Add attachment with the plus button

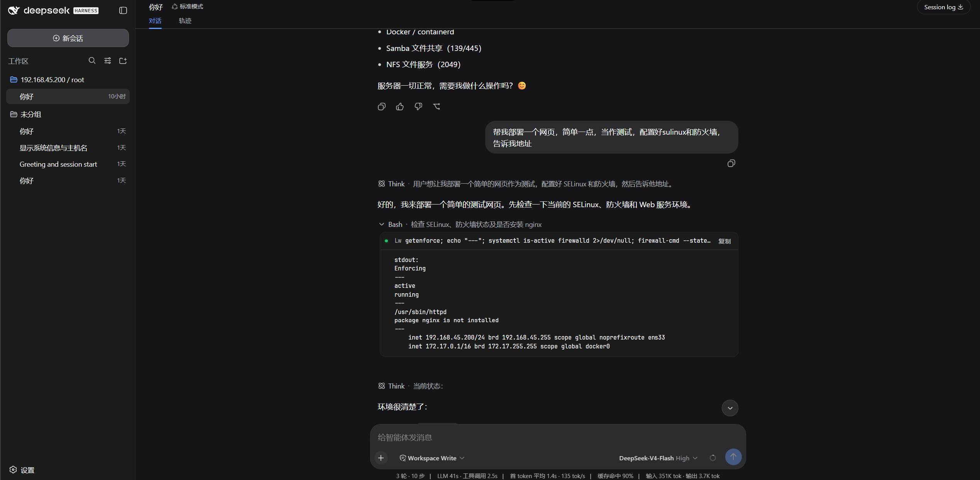click(381, 458)
